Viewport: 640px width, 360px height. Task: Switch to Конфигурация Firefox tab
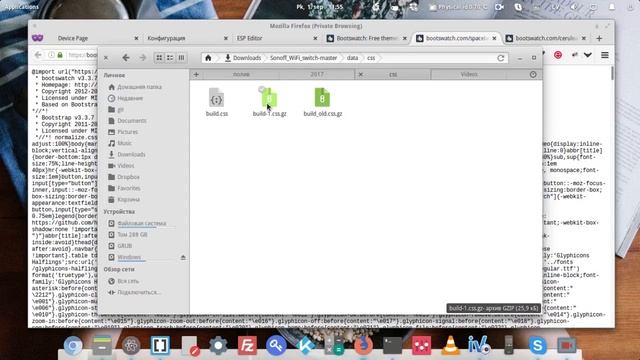point(167,38)
